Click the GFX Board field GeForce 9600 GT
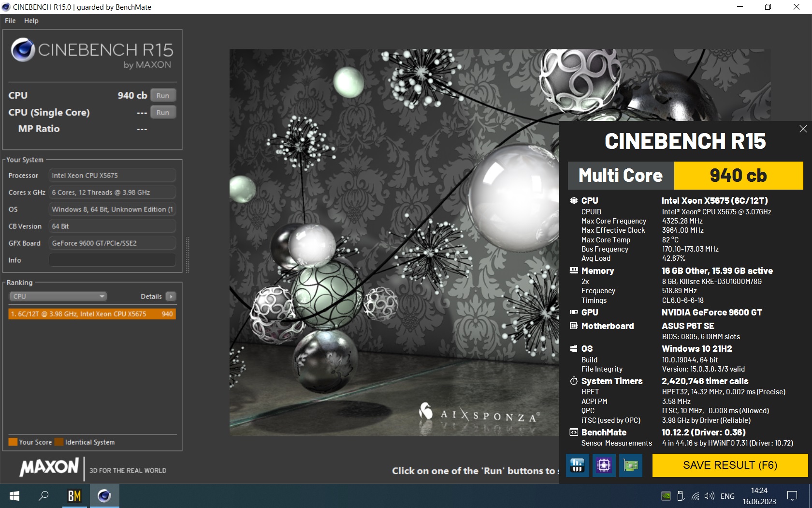Image resolution: width=812 pixels, height=508 pixels. coord(112,243)
